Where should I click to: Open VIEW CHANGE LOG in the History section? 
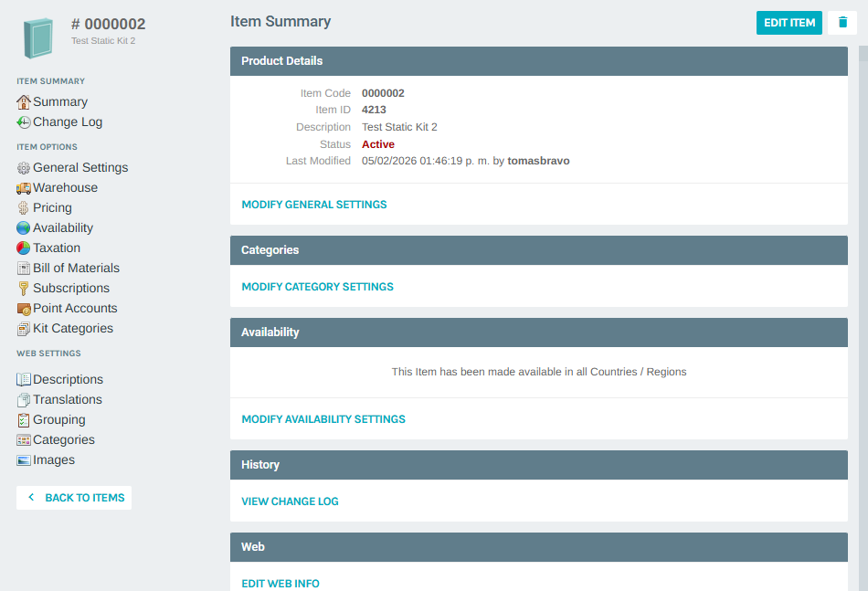[x=290, y=501]
